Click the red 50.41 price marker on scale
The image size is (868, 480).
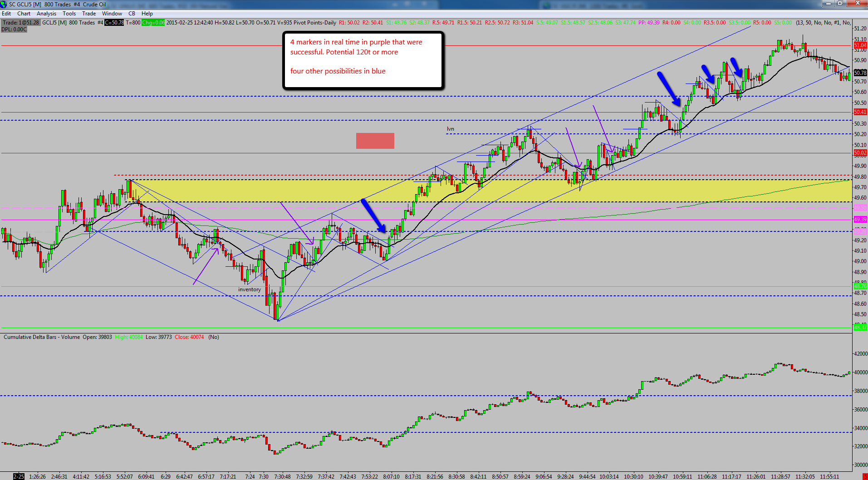tap(860, 112)
